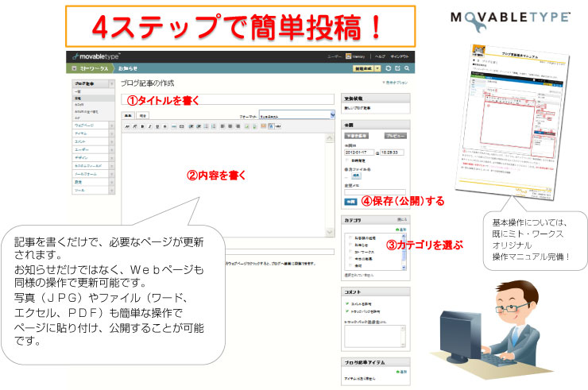Click the increase font size icon
Viewport: 588px width, 390px height.
click(x=134, y=126)
